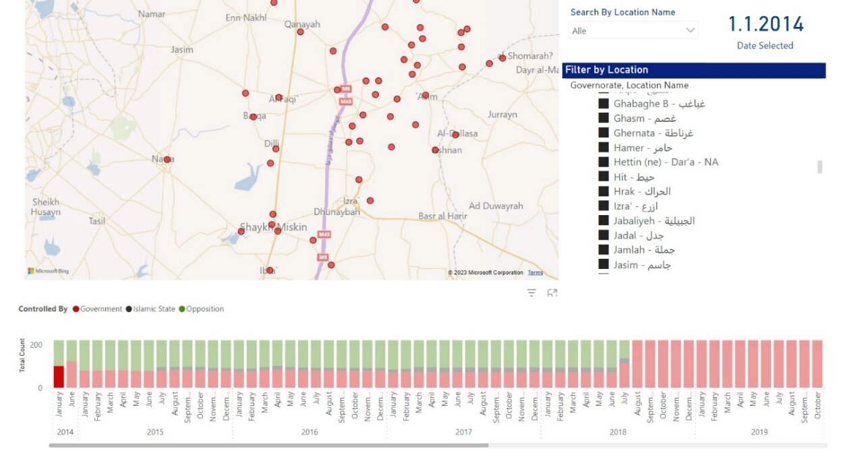Open the chart filter icon
This screenshot has width=868, height=449.
pos(531,293)
